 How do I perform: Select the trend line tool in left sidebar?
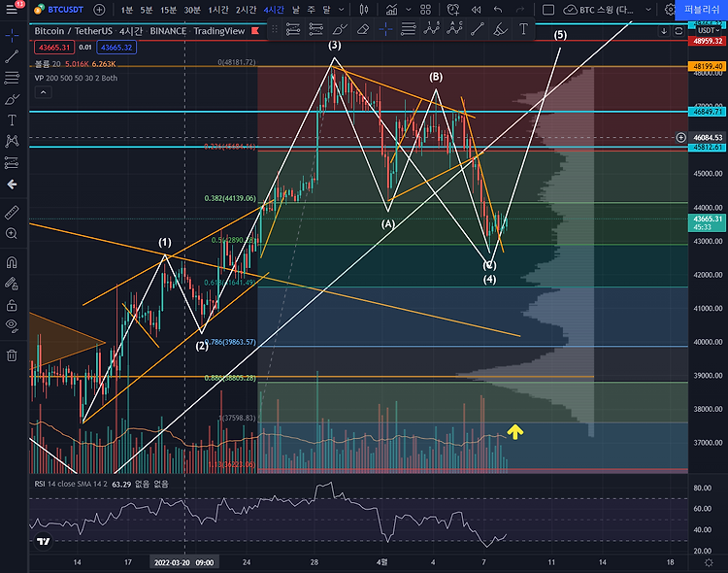point(12,56)
